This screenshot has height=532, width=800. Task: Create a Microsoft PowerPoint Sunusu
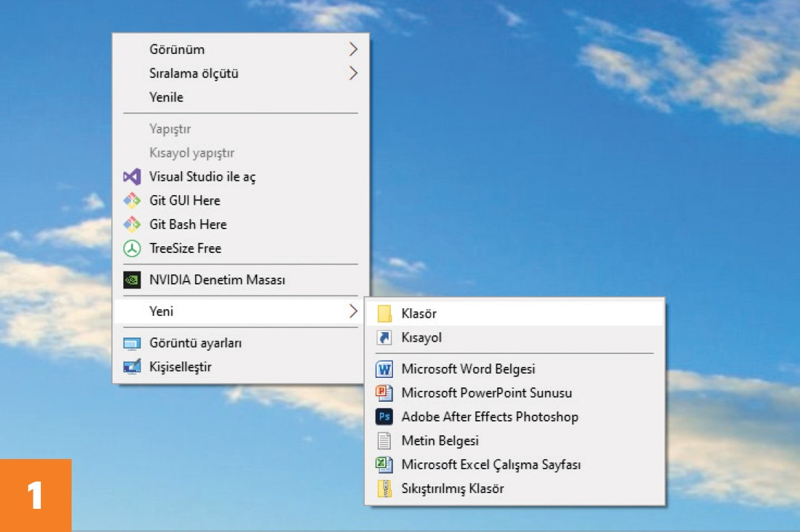[515, 393]
